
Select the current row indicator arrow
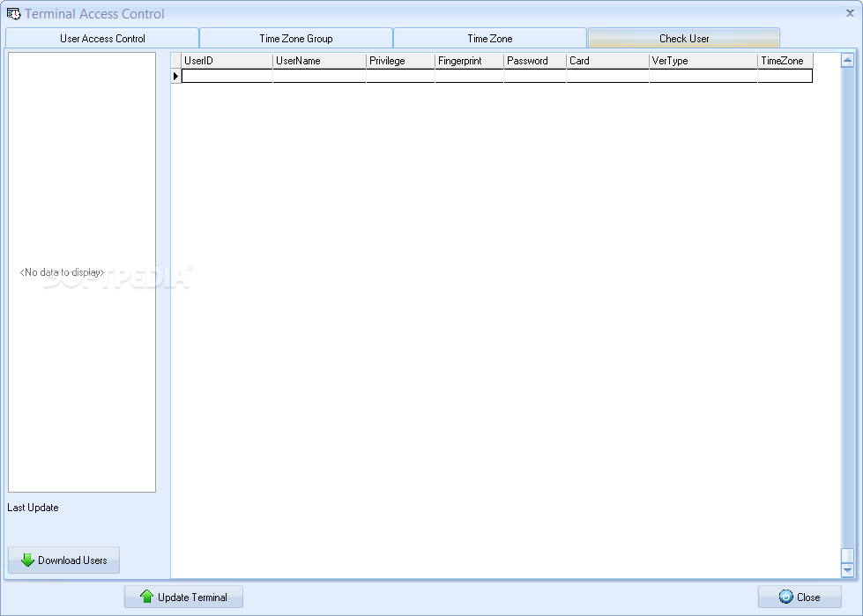click(175, 76)
